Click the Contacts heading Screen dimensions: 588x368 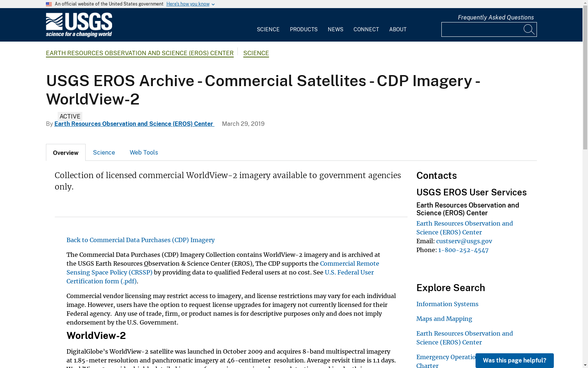pos(437,176)
